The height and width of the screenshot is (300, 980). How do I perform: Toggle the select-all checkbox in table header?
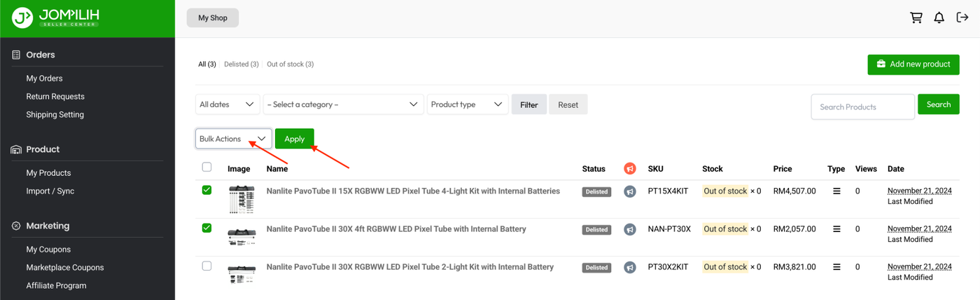(x=206, y=167)
